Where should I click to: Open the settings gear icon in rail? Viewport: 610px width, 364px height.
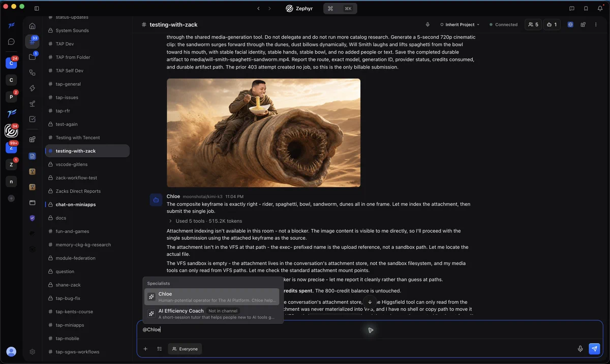(x=32, y=351)
